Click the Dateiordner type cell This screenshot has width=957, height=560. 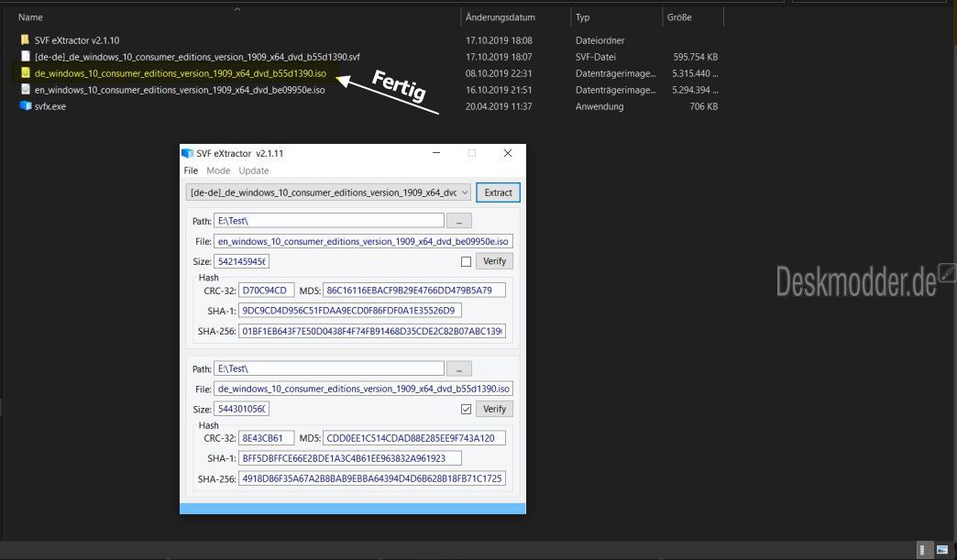(599, 40)
